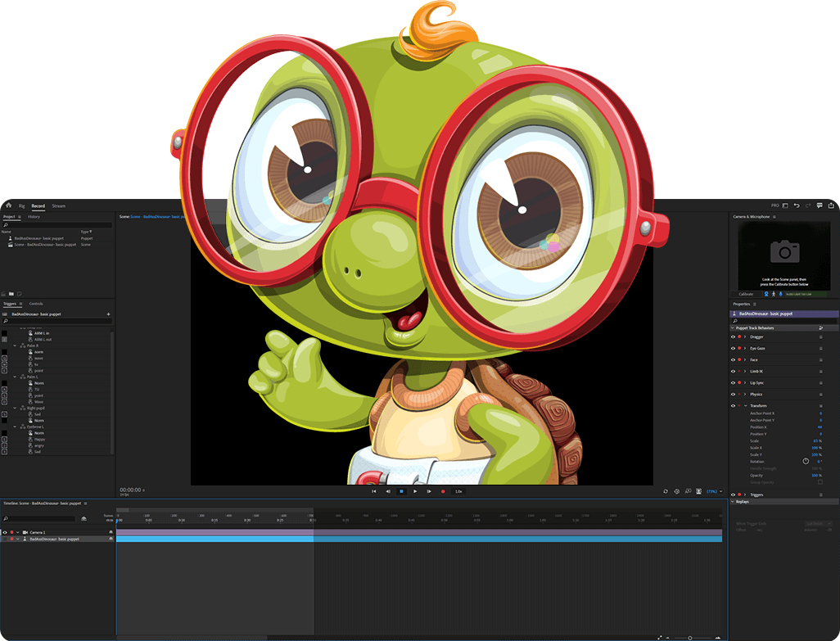The height and width of the screenshot is (641, 840).
Task: Collapse the Palm L trigger group
Action: [x=15, y=377]
